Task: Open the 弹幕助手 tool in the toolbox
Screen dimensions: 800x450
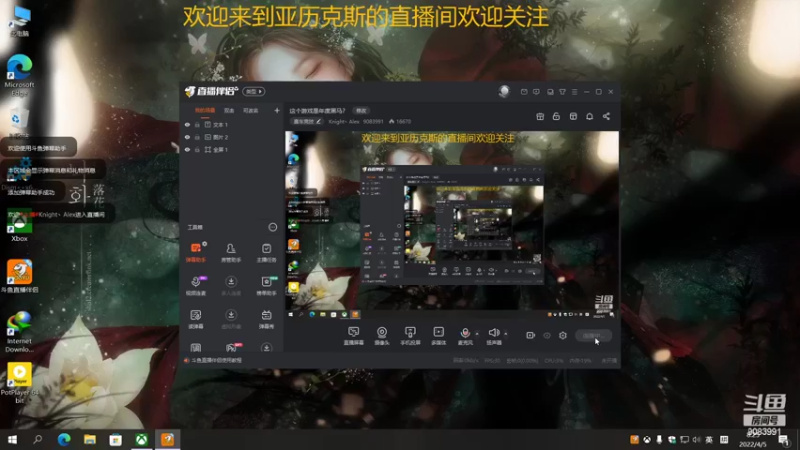Action: pos(196,253)
